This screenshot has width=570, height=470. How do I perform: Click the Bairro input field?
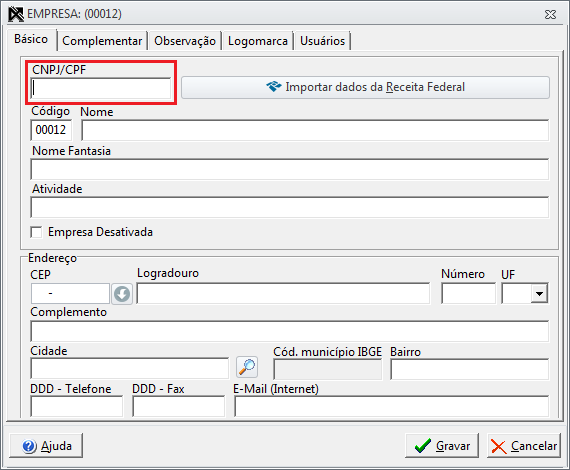(470, 369)
